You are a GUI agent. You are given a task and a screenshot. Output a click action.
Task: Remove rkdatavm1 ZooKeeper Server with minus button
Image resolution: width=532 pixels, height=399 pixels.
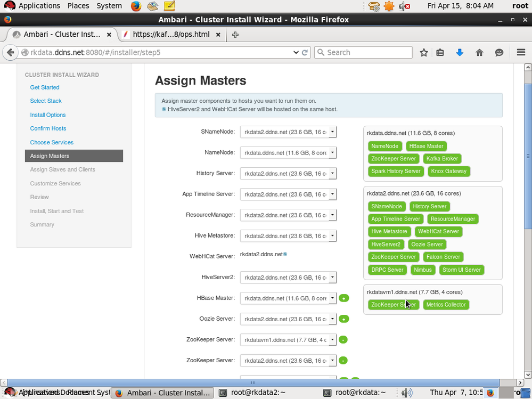(x=343, y=340)
